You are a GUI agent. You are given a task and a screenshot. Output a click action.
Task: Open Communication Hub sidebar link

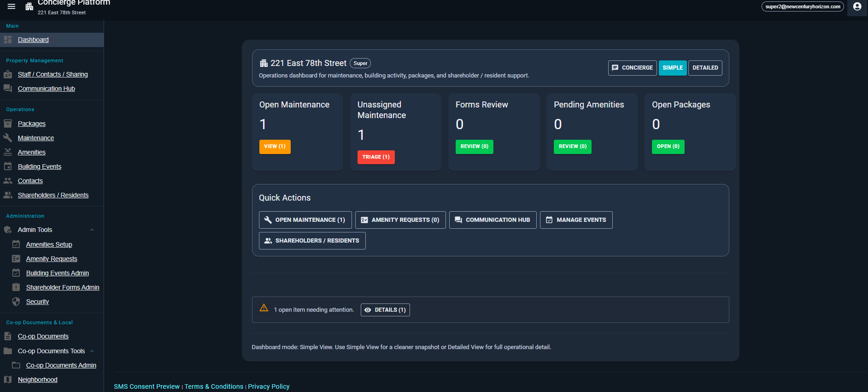click(x=46, y=89)
